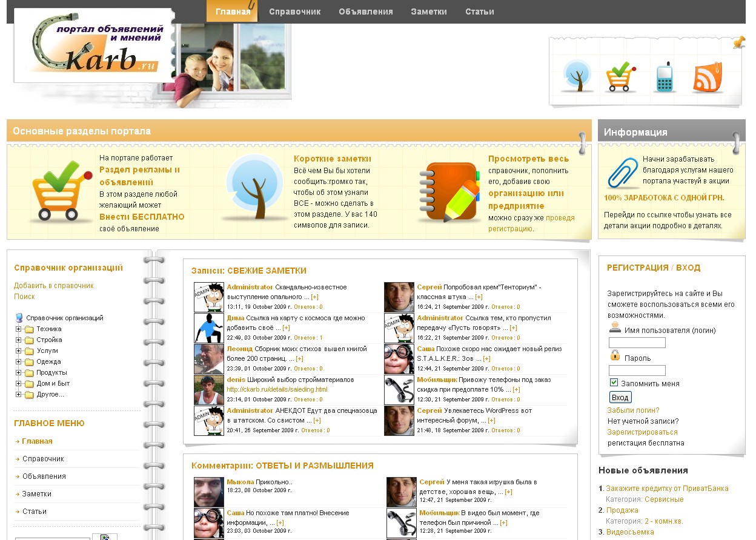
Task: Select Заметки in the ГЛАВНОЕ МЕНЮ sidebar
Action: tap(37, 494)
